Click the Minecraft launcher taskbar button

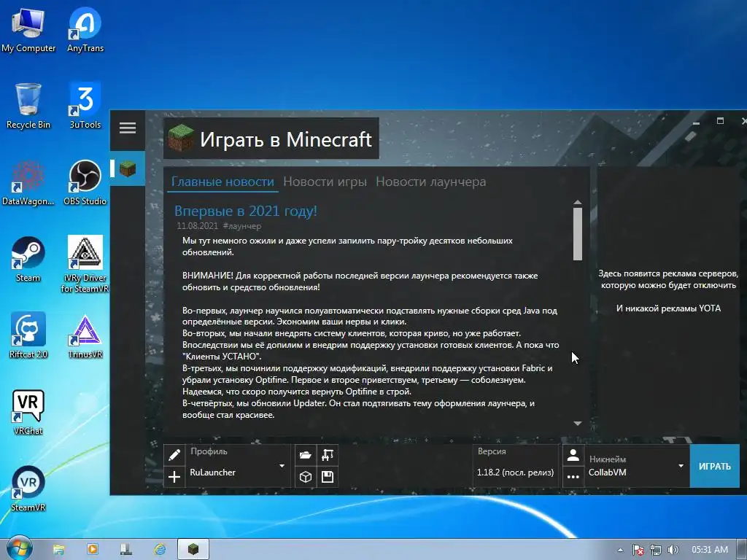[x=193, y=550]
